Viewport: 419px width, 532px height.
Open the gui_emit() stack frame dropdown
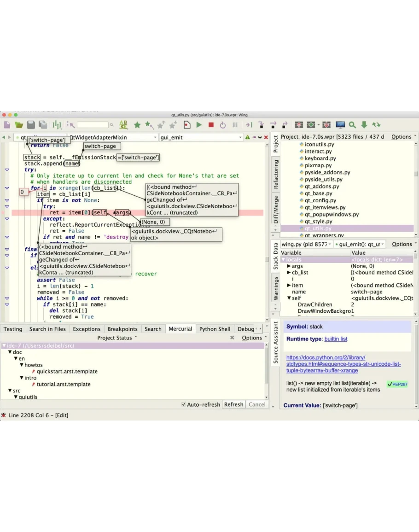click(360, 244)
